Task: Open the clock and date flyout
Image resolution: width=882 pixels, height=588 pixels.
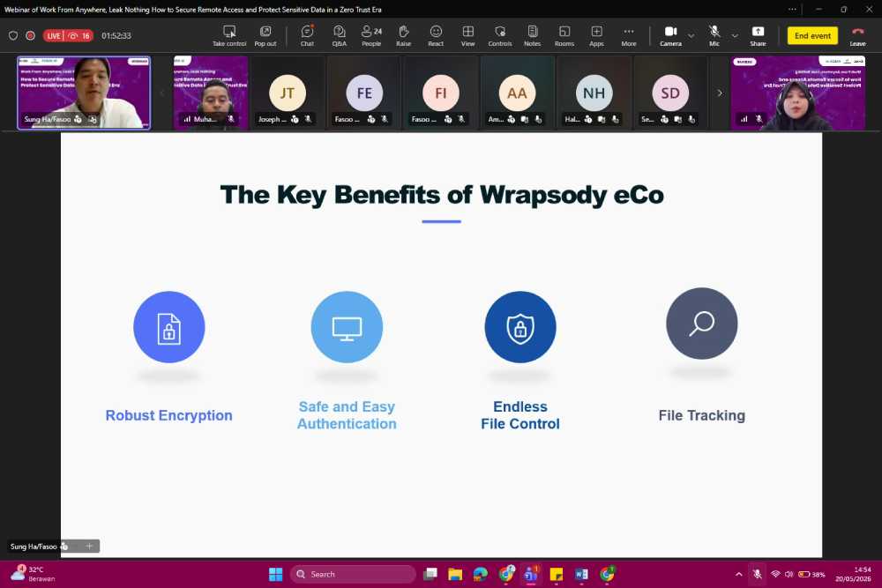Action: 853,574
